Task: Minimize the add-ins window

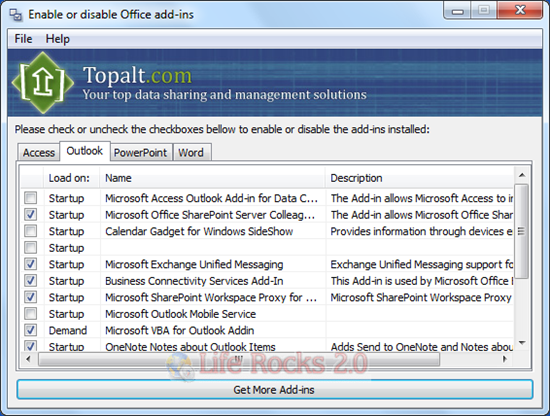Action: pos(457,11)
